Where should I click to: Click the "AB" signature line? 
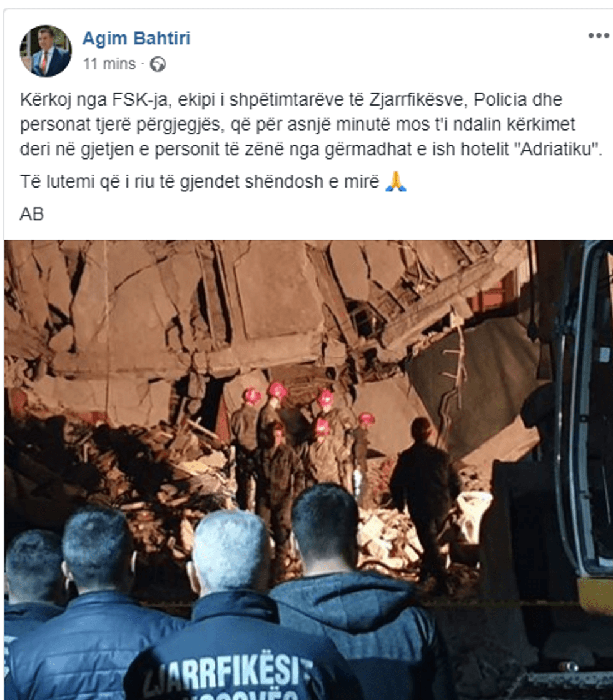[32, 215]
